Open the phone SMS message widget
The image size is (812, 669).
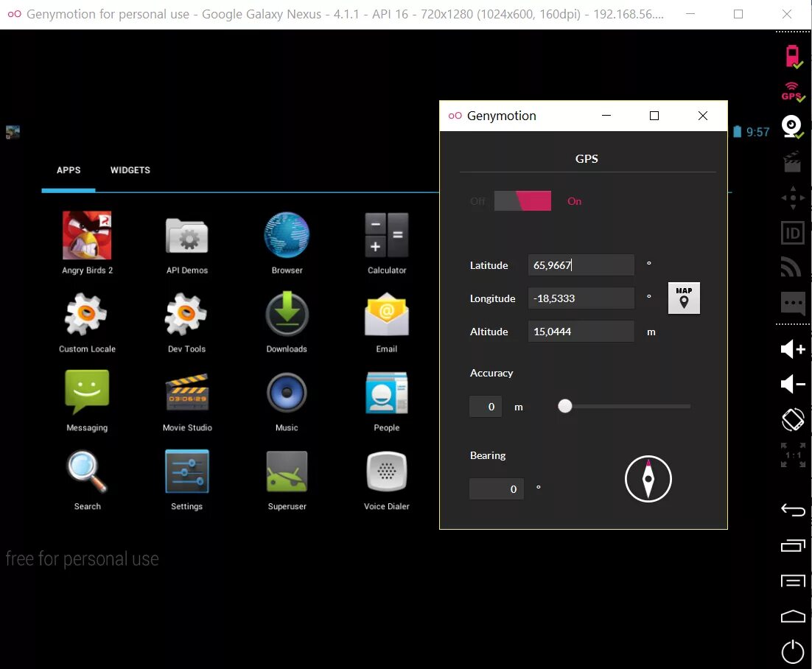pyautogui.click(x=793, y=303)
